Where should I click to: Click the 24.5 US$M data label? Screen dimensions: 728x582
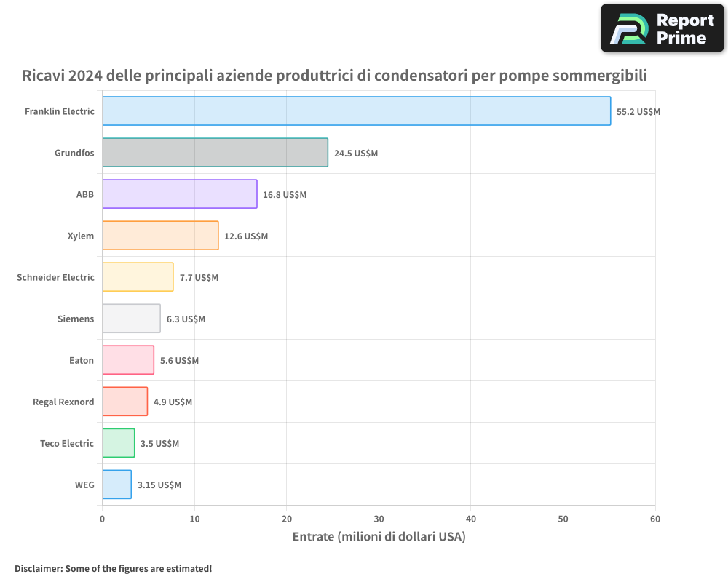355,154
